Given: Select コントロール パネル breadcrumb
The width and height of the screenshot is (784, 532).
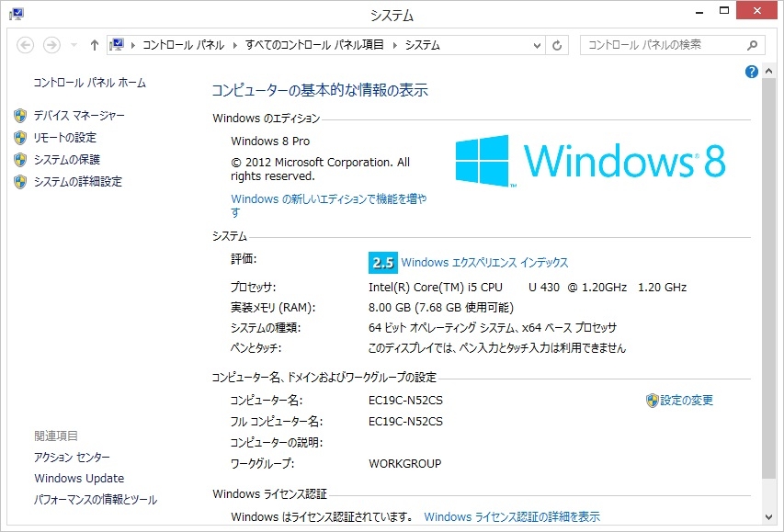Looking at the screenshot, I should pyautogui.click(x=184, y=45).
